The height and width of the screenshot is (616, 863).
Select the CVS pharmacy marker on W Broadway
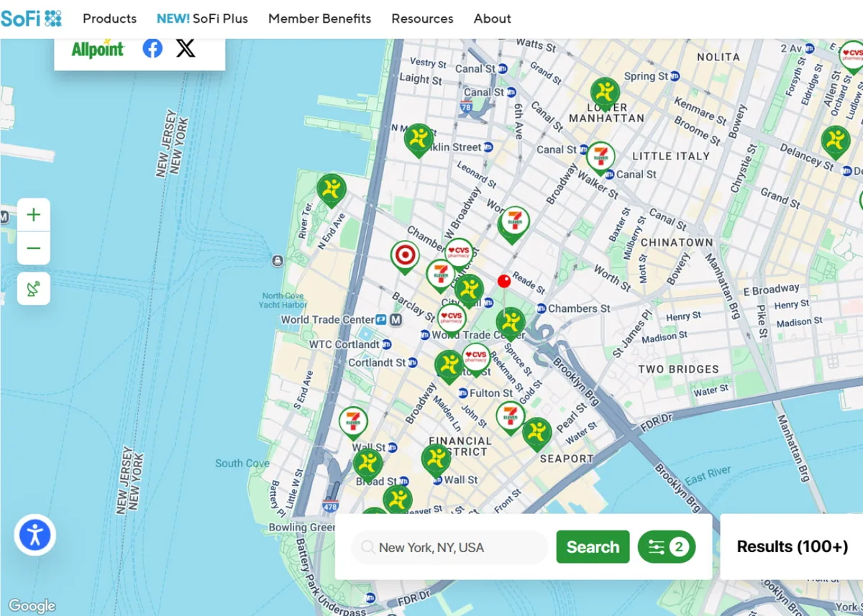458,254
